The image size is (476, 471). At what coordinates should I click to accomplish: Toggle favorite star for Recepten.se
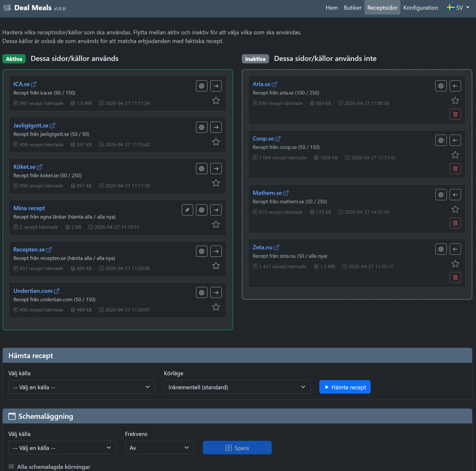pyautogui.click(x=216, y=266)
